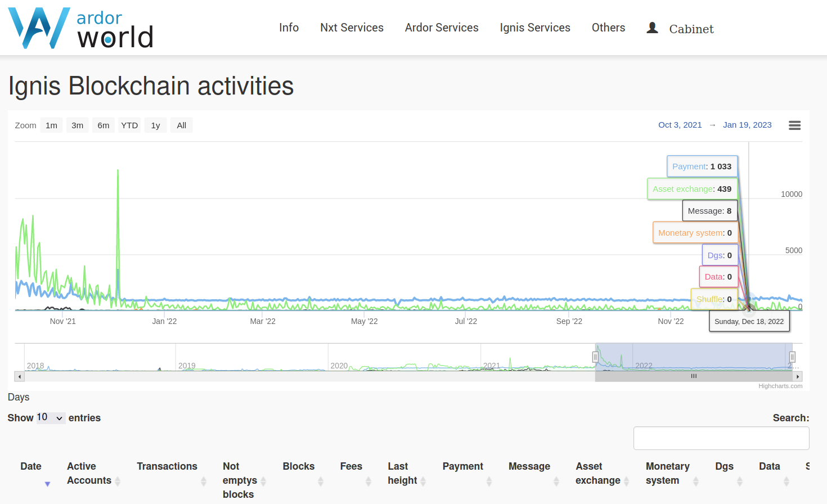827x504 pixels.
Task: Click navigator scrollbar left arrow
Action: point(20,377)
